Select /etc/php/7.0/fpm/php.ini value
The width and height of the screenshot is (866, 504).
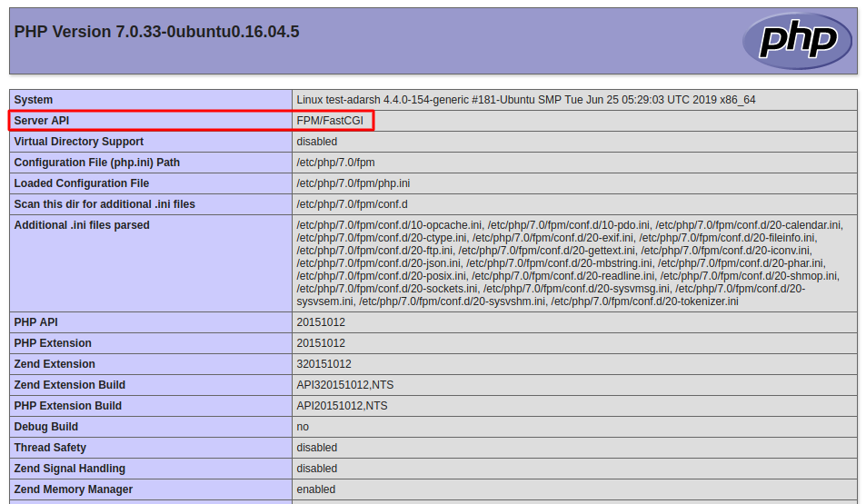pos(353,183)
